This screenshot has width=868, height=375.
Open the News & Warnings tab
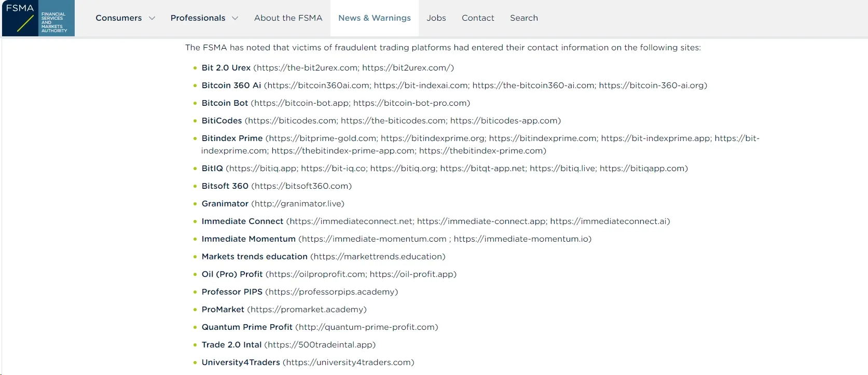375,18
